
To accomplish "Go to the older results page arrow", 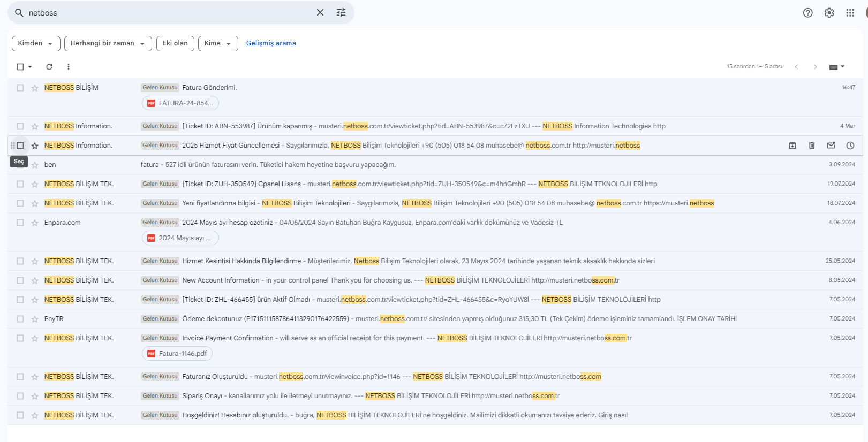I will coord(816,67).
